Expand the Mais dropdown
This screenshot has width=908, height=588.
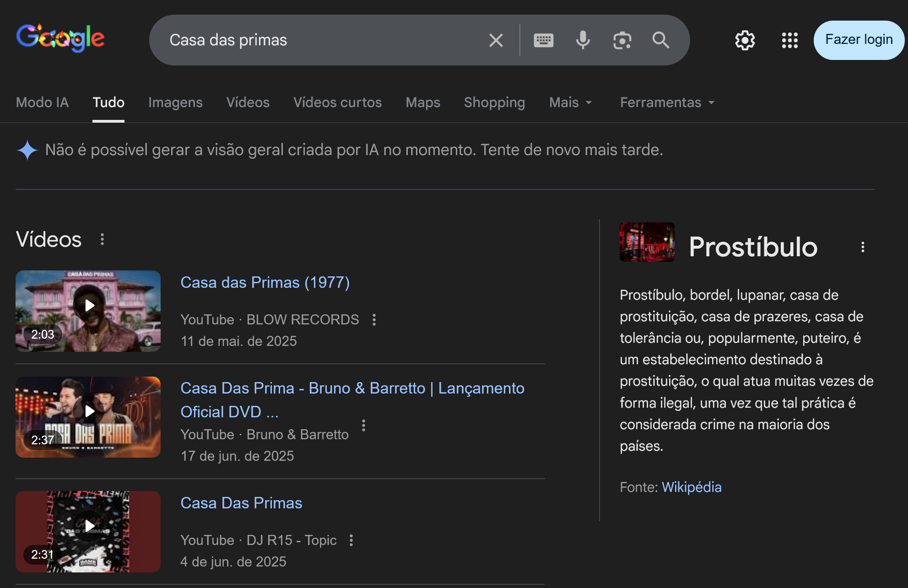point(570,102)
